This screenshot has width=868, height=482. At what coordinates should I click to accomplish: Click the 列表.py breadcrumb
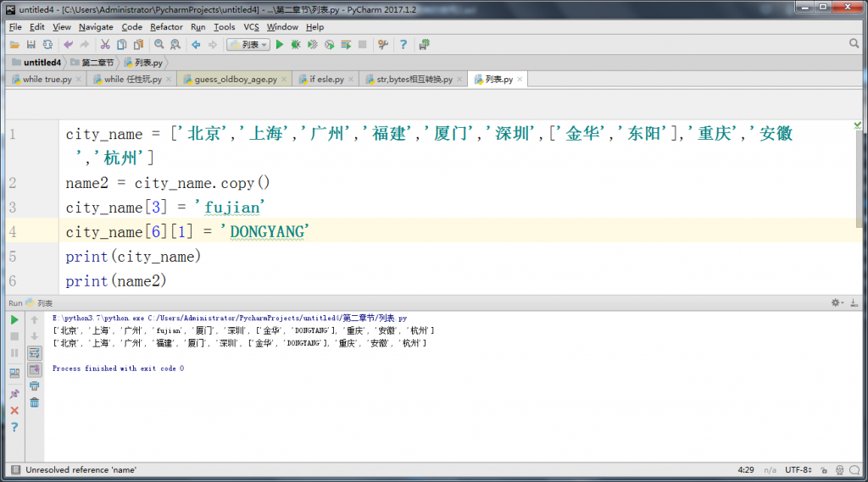[x=142, y=63]
